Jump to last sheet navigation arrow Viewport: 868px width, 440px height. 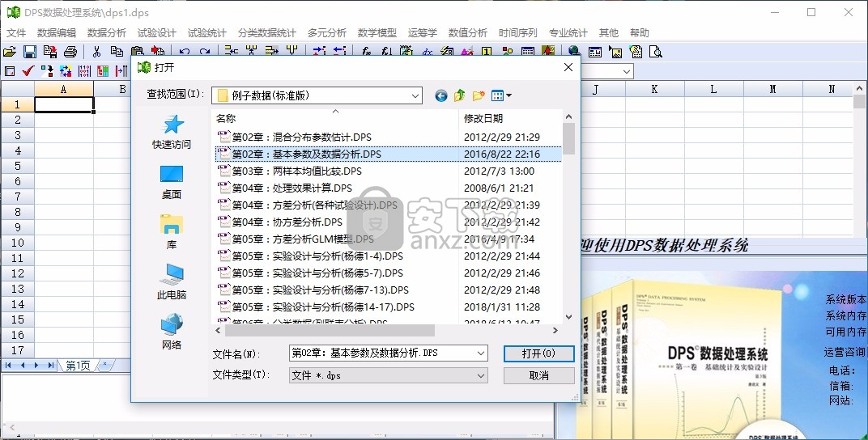(50, 365)
